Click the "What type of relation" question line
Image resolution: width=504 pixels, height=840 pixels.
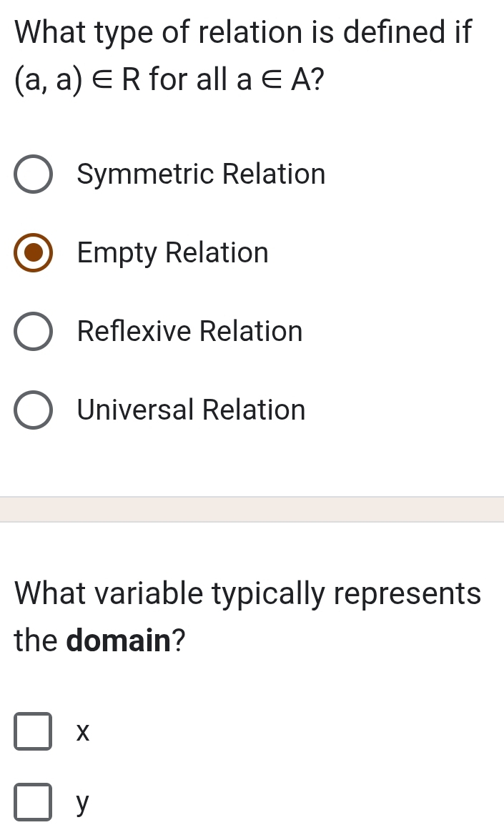[x=243, y=31]
